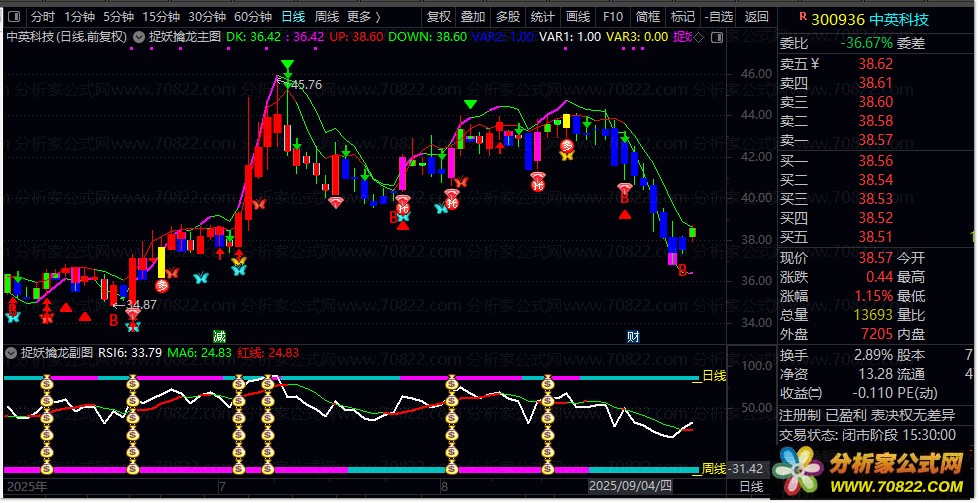Remove stock via -自选 button
Viewport: 980px width, 503px height.
(719, 17)
